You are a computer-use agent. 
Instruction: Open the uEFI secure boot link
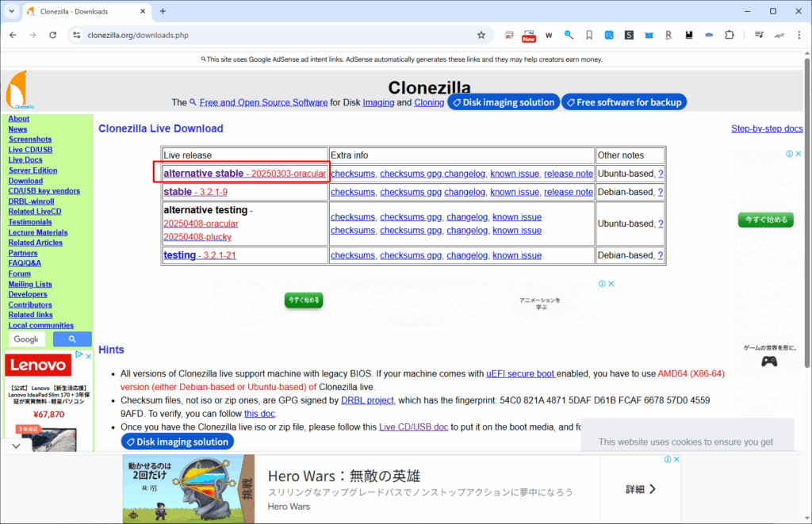[x=520, y=374]
